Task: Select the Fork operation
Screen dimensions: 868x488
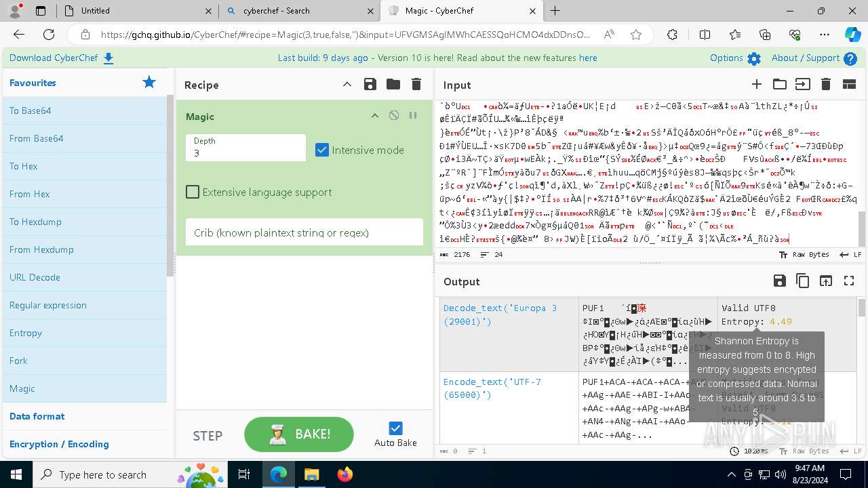Action: coord(85,361)
